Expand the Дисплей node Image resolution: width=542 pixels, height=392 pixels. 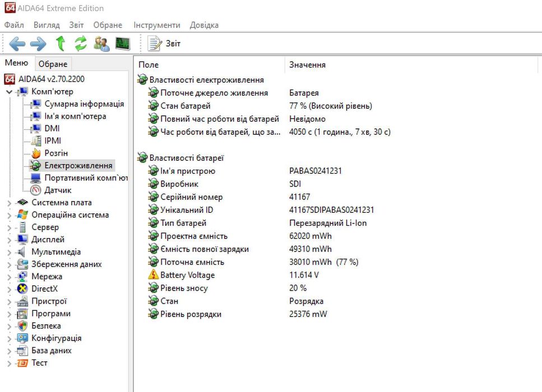[x=10, y=240]
